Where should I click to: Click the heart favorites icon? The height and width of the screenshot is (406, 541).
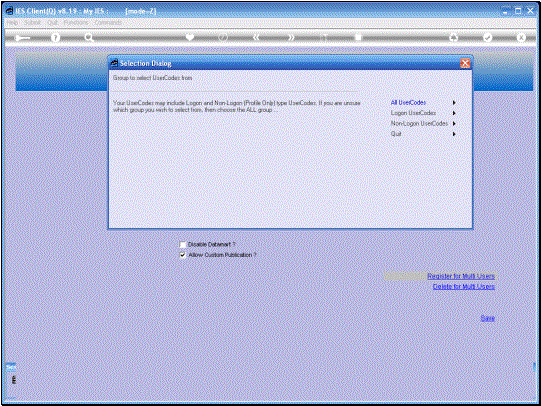point(189,37)
